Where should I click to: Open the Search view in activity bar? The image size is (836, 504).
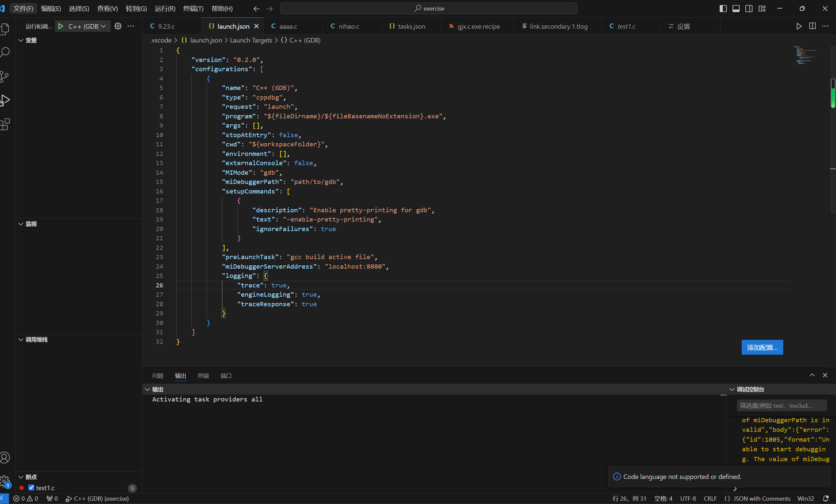coord(5,52)
